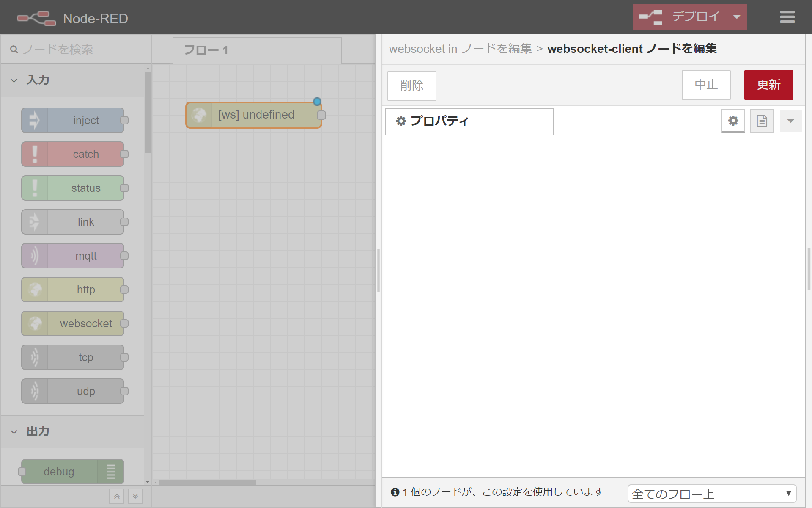Select the mqtt input node
This screenshot has width=812, height=508.
point(73,256)
